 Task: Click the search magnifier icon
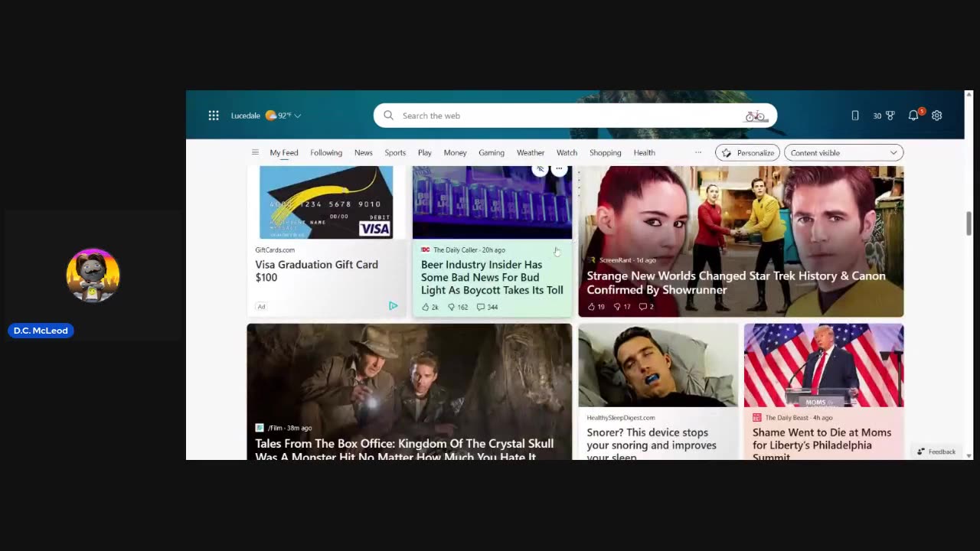388,116
